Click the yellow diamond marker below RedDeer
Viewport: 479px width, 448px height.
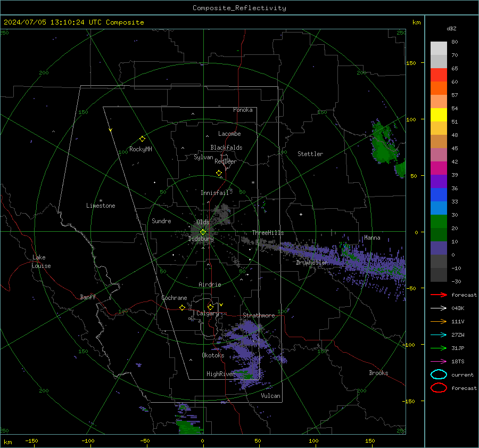click(x=219, y=173)
